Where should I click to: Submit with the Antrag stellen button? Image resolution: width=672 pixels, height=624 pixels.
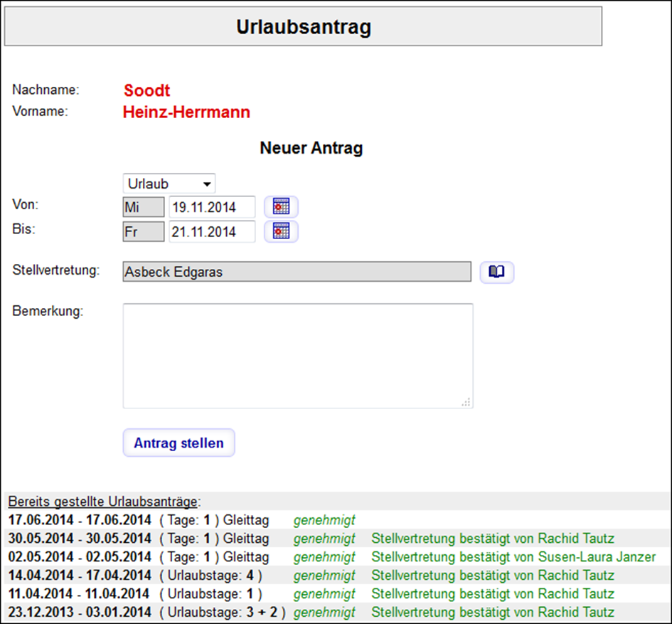tap(178, 443)
